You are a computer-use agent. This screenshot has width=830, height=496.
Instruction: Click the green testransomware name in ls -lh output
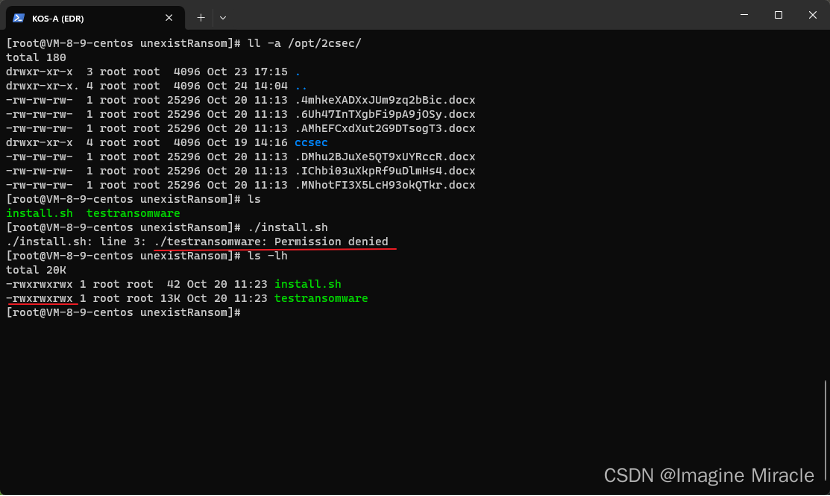[x=321, y=298]
